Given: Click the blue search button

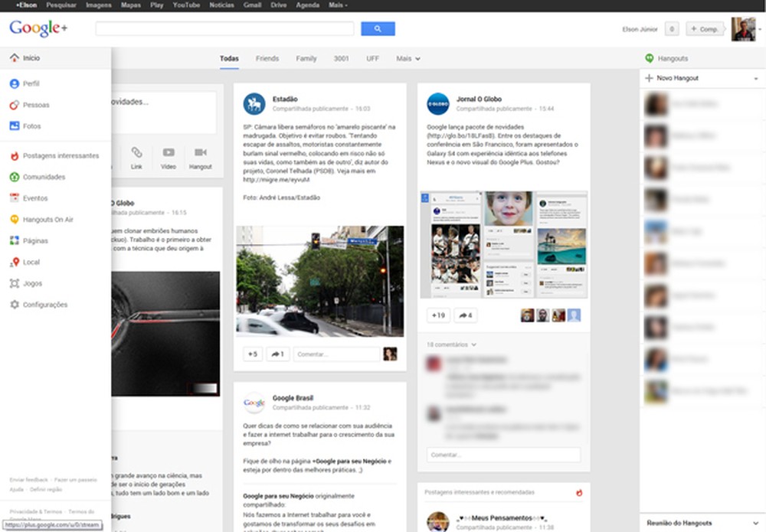Looking at the screenshot, I should point(378,28).
